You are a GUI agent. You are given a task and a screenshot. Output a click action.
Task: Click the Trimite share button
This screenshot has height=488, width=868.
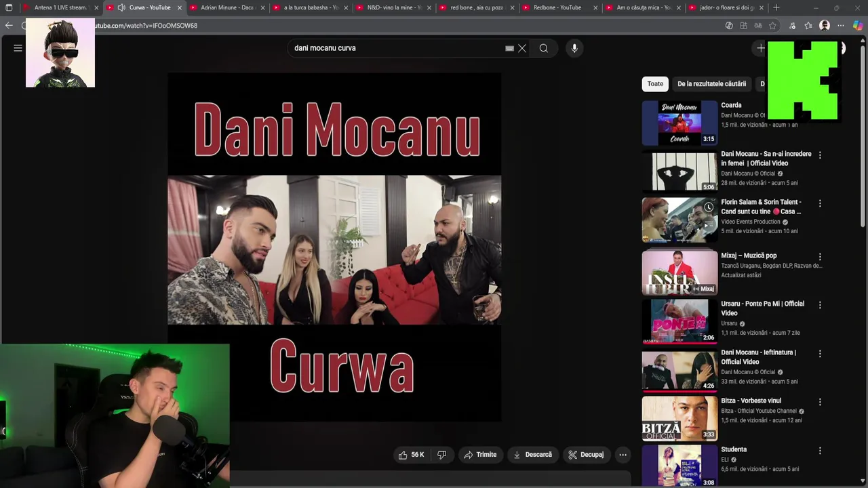[480, 455]
